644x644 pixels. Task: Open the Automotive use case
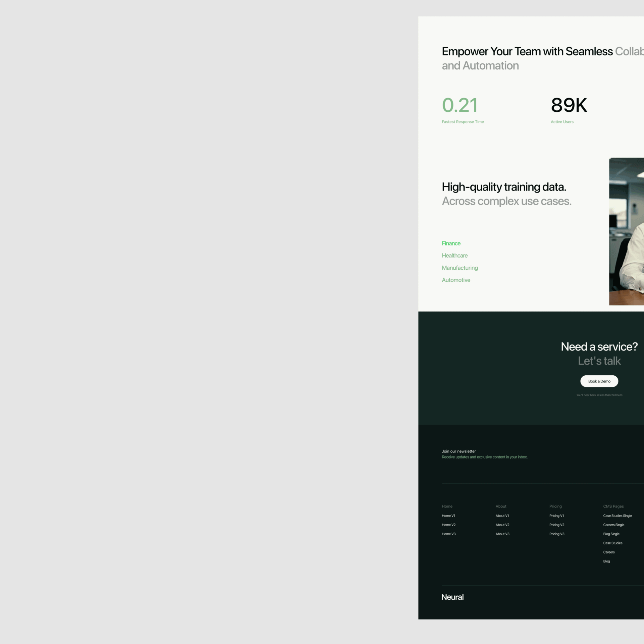coord(456,280)
